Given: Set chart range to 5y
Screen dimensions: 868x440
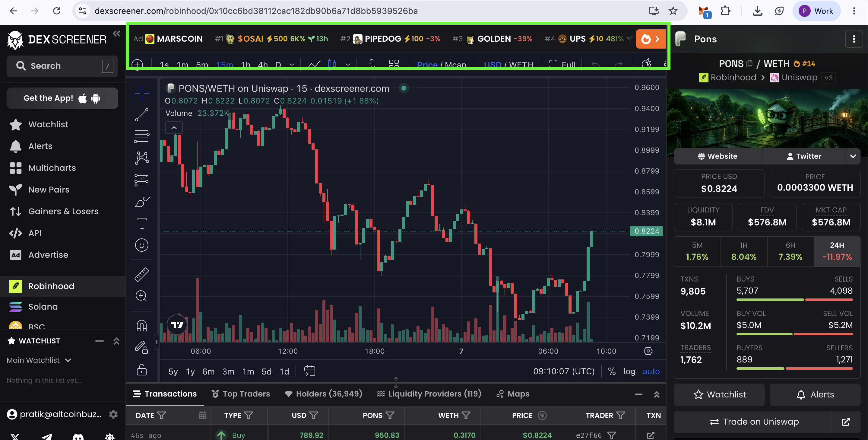Looking at the screenshot, I should [173, 371].
